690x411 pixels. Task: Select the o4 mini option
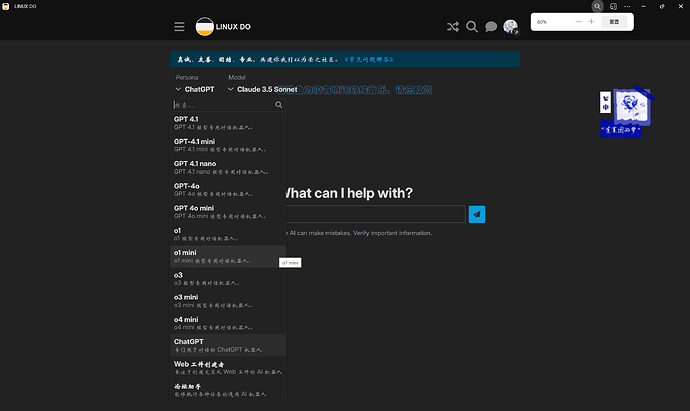228,323
